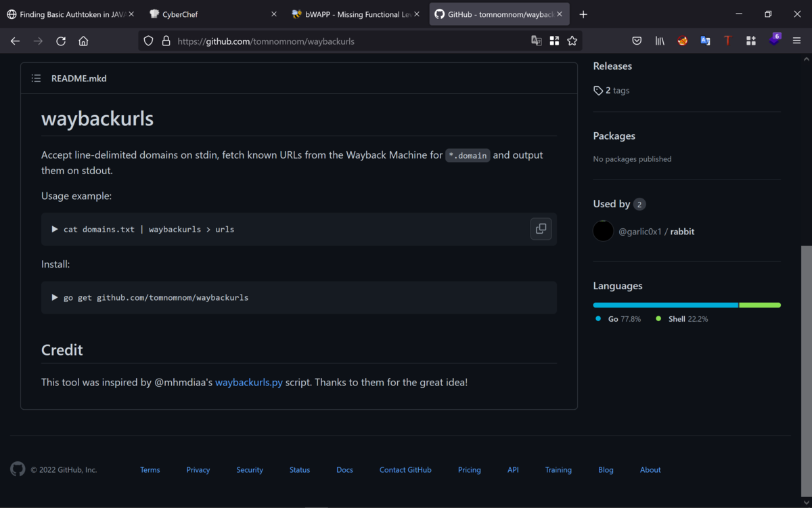Save page to Pocket
The height and width of the screenshot is (508, 812).
[x=637, y=41]
